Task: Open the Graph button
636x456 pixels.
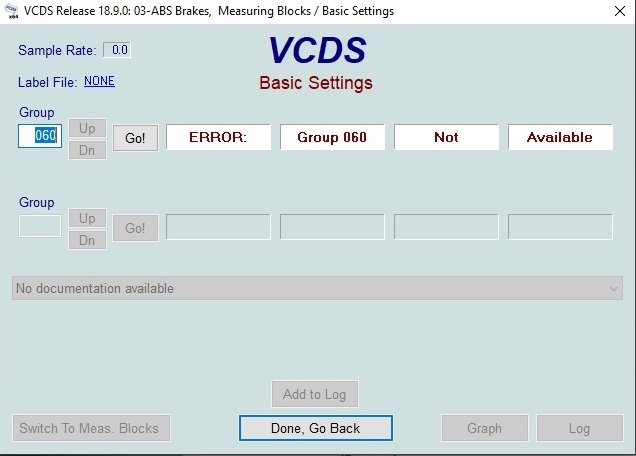Action: 485,428
